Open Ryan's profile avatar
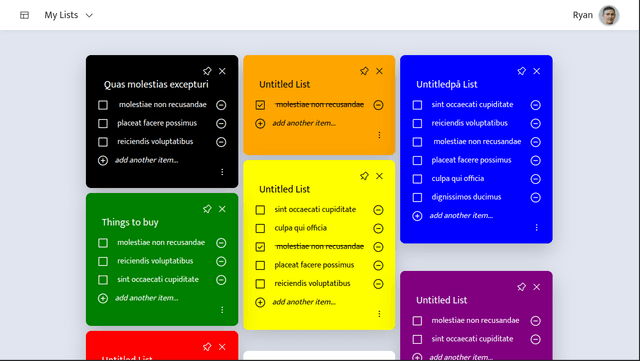The width and height of the screenshot is (640, 361). coord(609,16)
